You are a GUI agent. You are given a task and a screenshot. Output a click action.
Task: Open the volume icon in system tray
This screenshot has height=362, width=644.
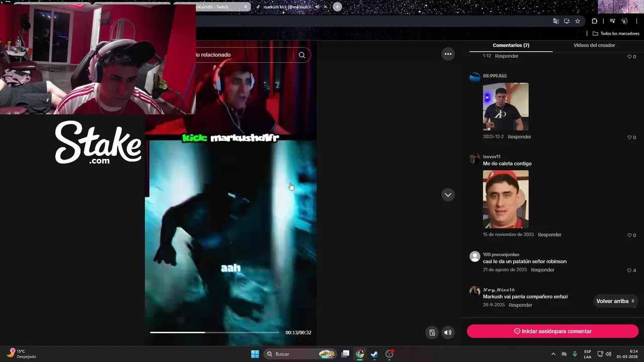tap(608, 354)
